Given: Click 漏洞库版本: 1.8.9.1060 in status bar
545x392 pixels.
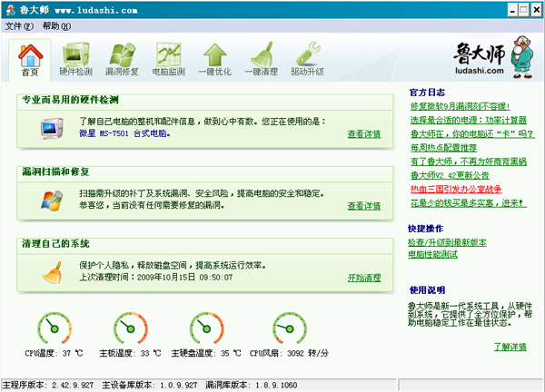Looking at the screenshot, I should pos(252,385).
